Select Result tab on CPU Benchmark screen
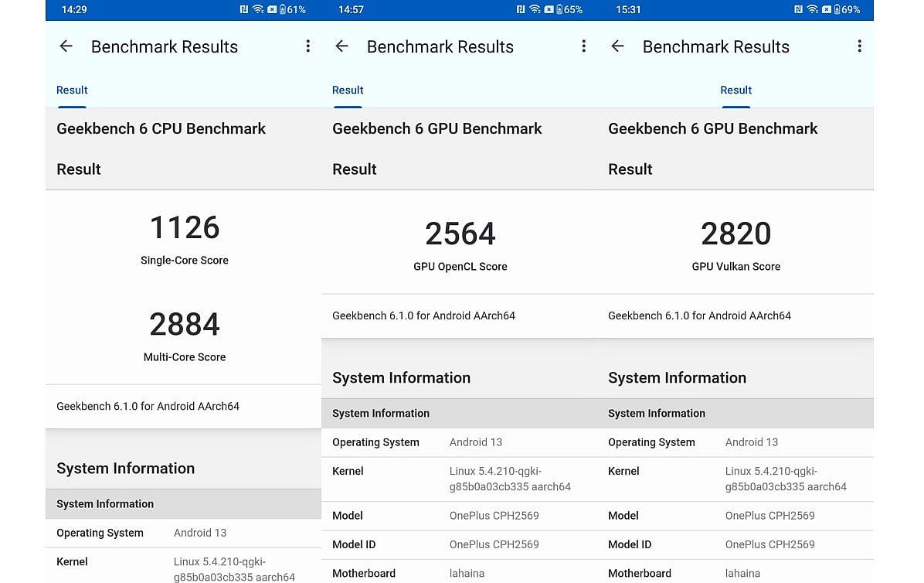 pyautogui.click(x=72, y=90)
